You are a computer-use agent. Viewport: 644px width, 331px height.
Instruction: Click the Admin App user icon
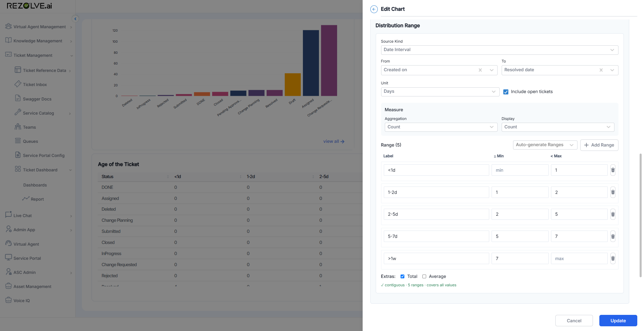8,229
